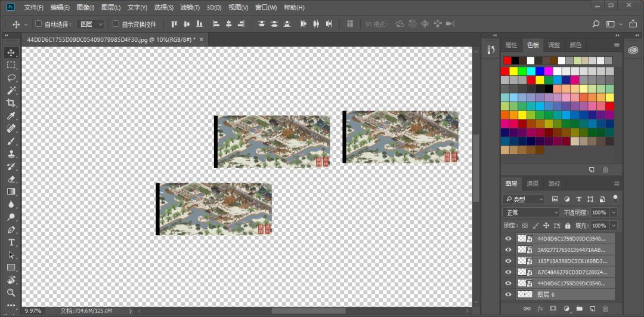The height and width of the screenshot is (317, 644).
Task: Open the Edit Toolbar three-dots button
Action: pyautogui.click(x=11, y=304)
